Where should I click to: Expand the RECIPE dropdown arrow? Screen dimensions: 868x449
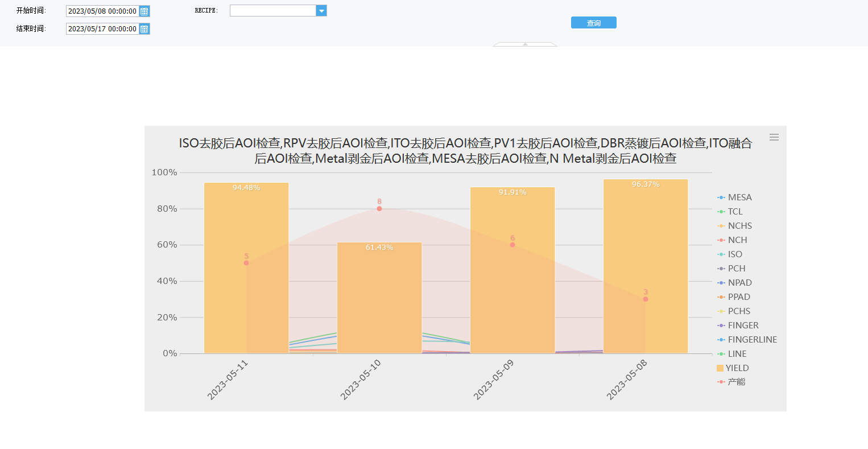tap(321, 11)
